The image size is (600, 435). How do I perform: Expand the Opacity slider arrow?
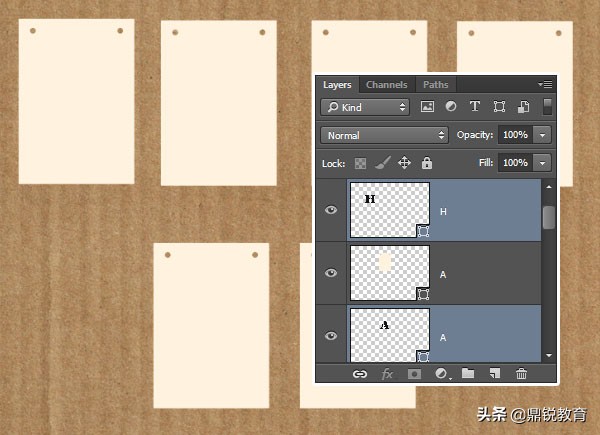coord(543,135)
